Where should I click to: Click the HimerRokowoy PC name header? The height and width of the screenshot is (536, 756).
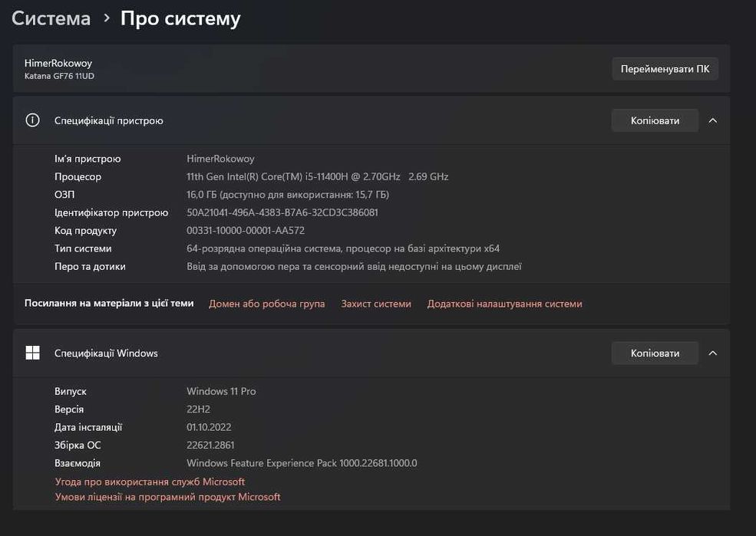(58, 63)
